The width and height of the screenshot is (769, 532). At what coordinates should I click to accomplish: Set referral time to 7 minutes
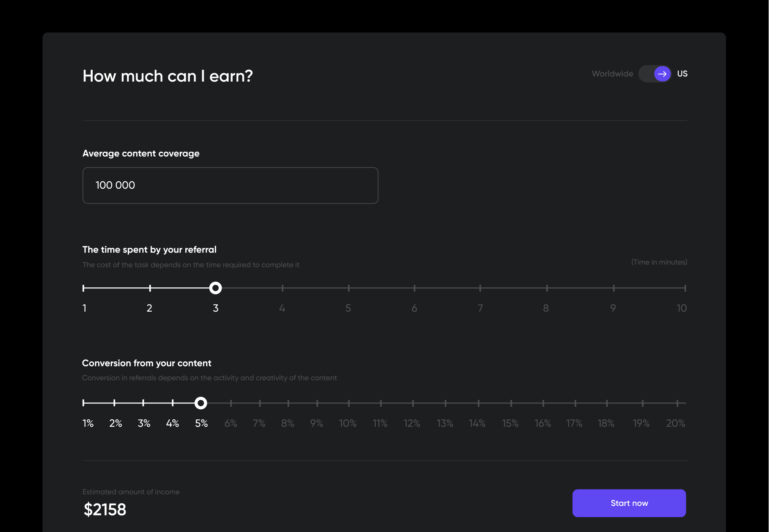(x=480, y=288)
